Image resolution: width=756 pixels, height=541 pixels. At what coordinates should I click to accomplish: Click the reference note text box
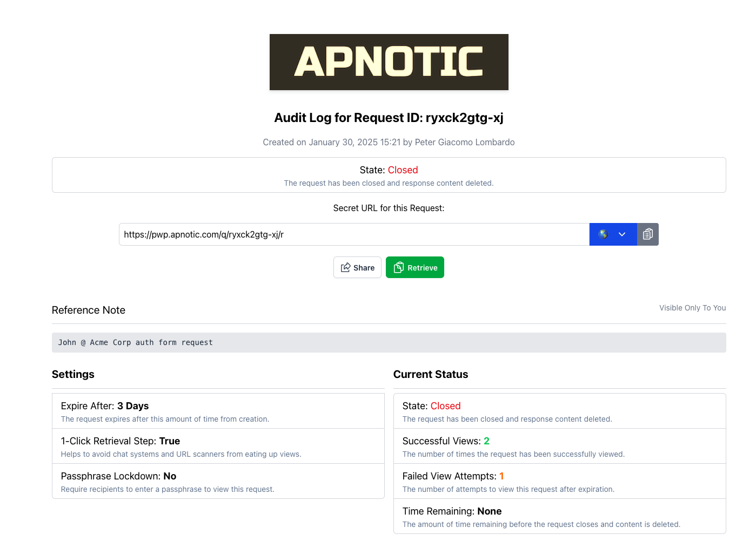click(389, 342)
